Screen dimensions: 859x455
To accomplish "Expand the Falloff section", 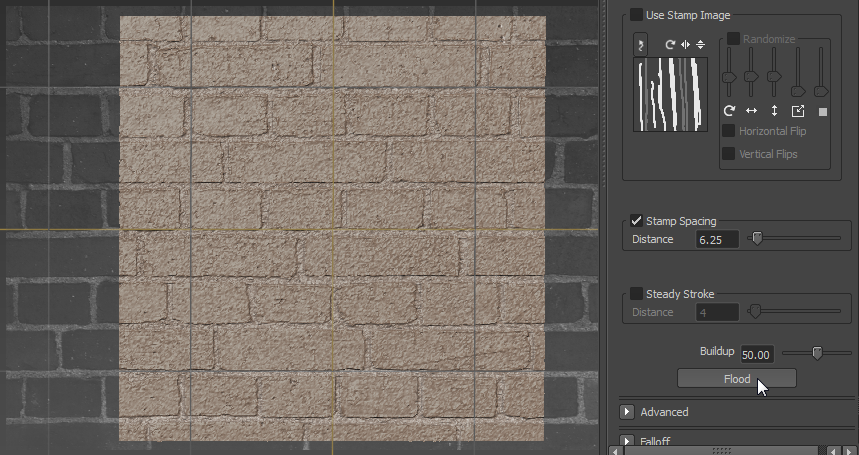I will pyautogui.click(x=628, y=441).
